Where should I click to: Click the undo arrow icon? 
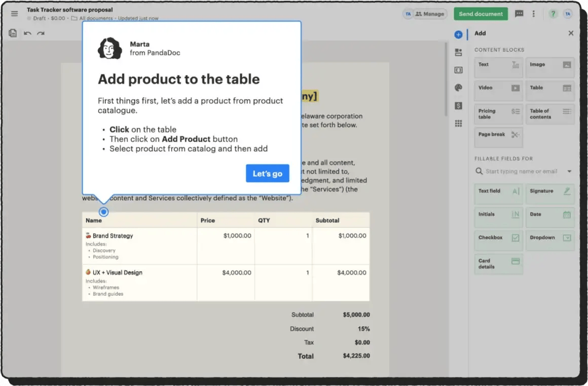(27, 33)
